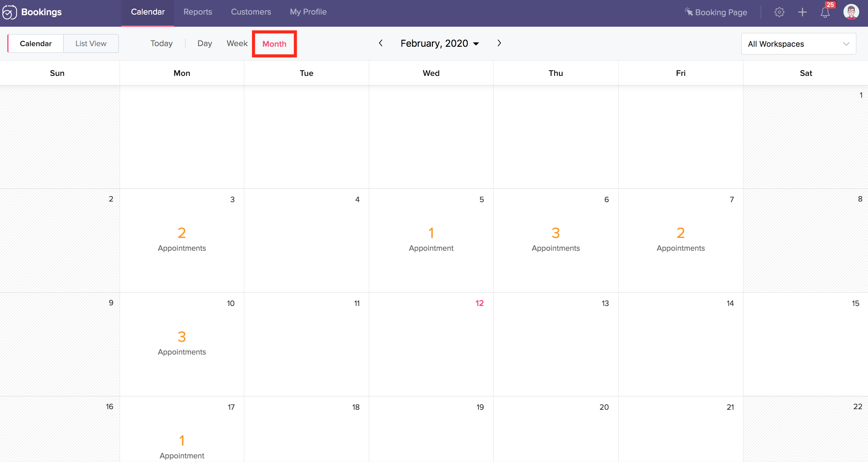Go to previous month arrow
The width and height of the screenshot is (868, 462).
381,43
